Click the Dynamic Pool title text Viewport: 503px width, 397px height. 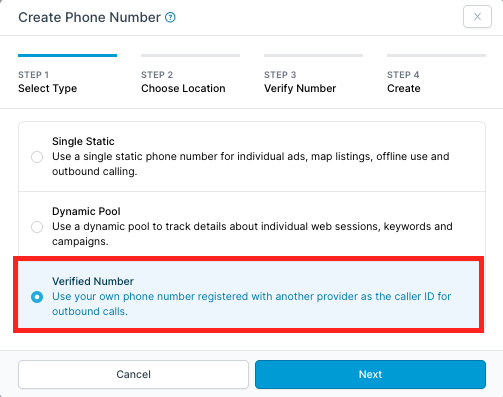tap(86, 211)
